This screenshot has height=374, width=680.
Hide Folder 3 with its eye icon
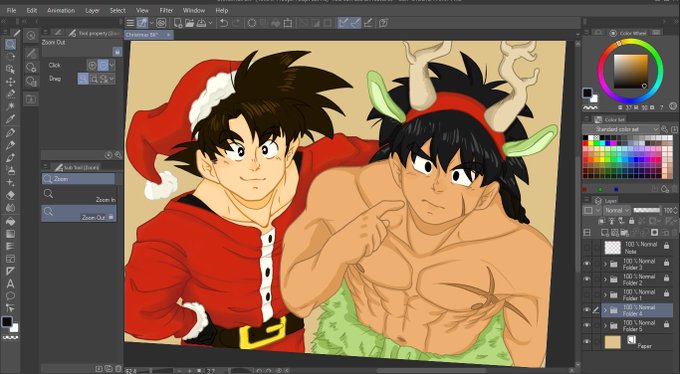pos(587,263)
